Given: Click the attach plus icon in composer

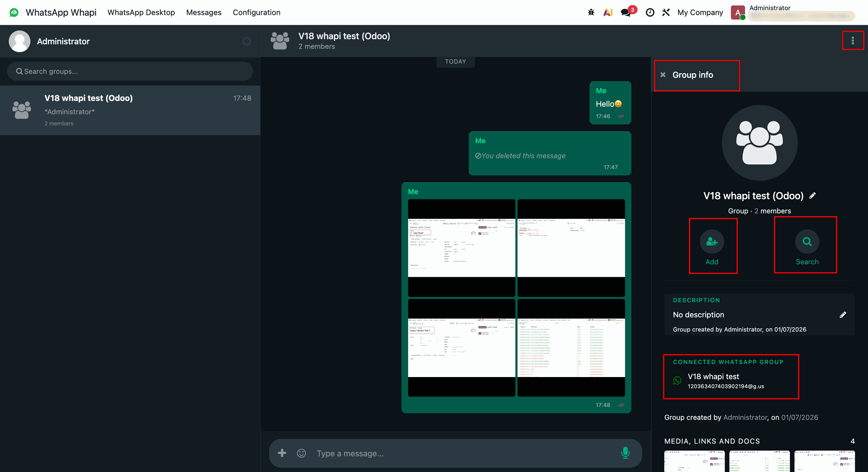Looking at the screenshot, I should (x=282, y=453).
